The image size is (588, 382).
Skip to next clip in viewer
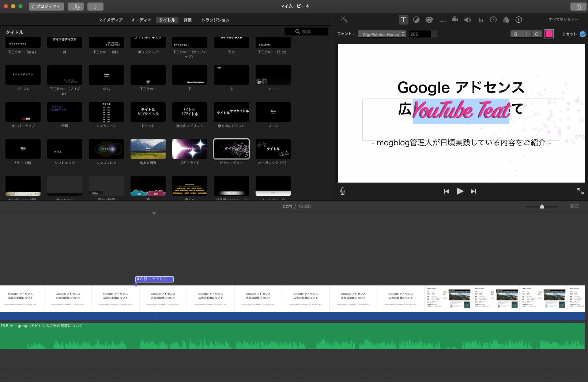coord(474,191)
